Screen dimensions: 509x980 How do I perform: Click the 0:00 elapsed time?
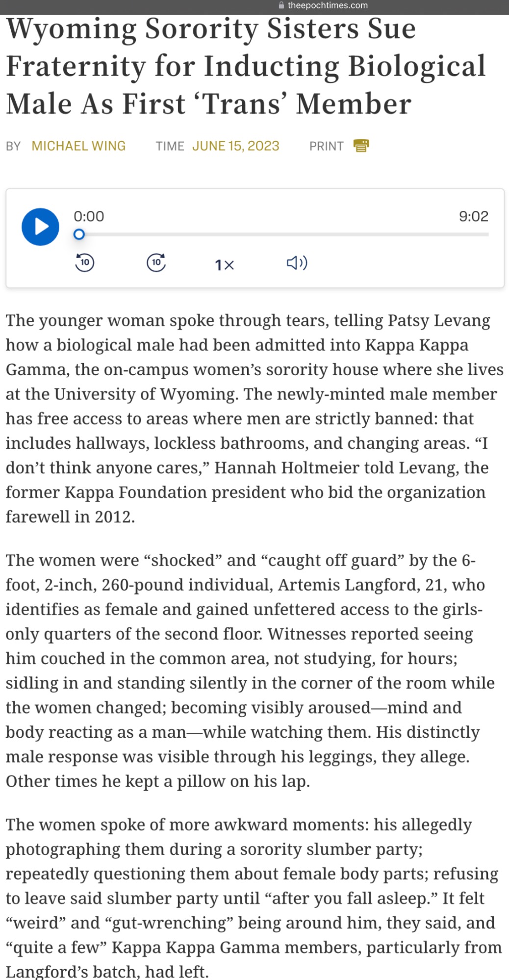point(89,216)
